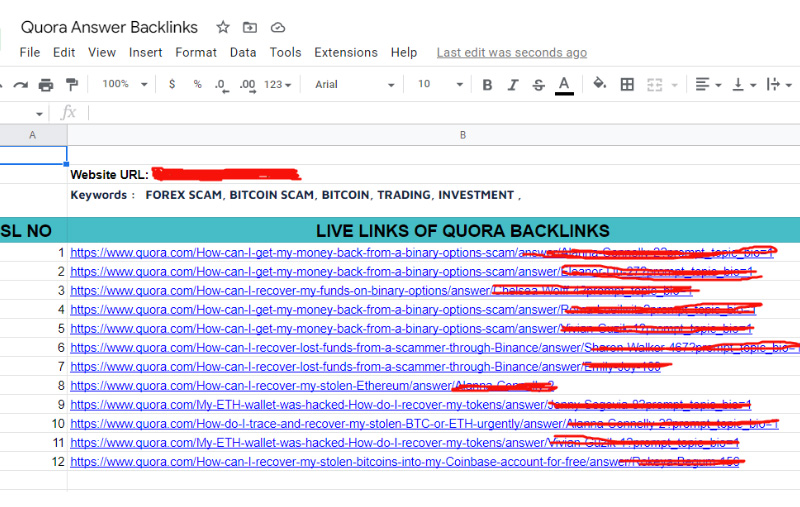Expand the name box dropdown arrow
This screenshot has width=800, height=507.
39,114
